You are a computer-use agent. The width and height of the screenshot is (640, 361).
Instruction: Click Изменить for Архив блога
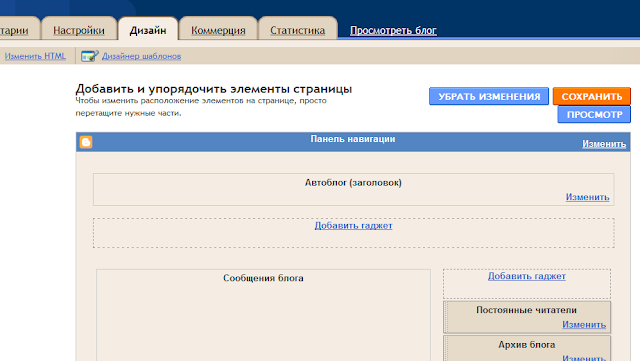pyautogui.click(x=584, y=358)
